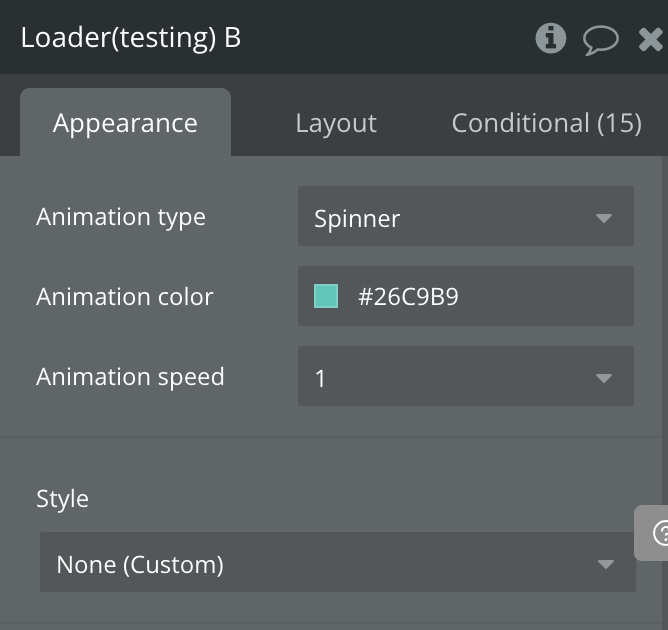Close the Loader(testing) B property panel
The height and width of the screenshot is (630, 668).
(651, 40)
